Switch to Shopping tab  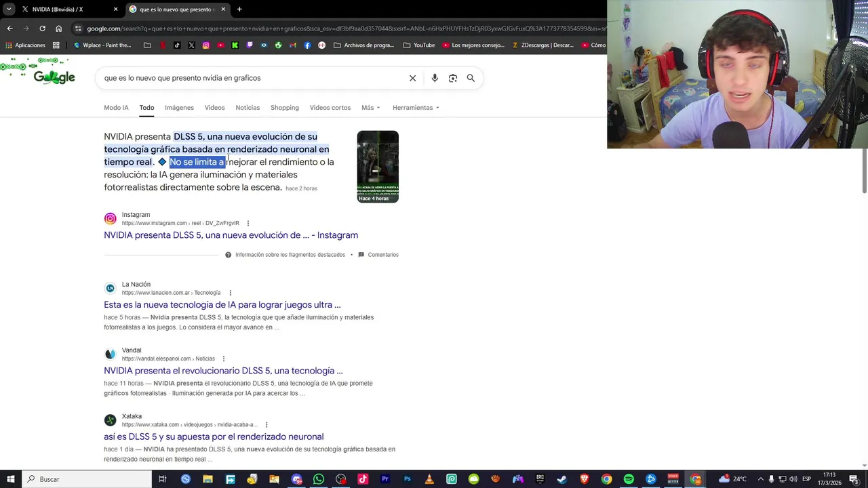click(x=285, y=108)
